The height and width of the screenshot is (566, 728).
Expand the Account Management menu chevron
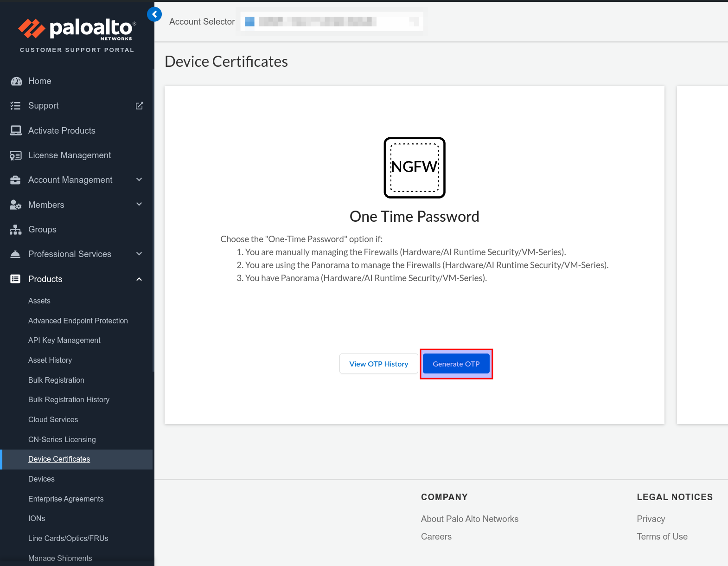click(139, 180)
